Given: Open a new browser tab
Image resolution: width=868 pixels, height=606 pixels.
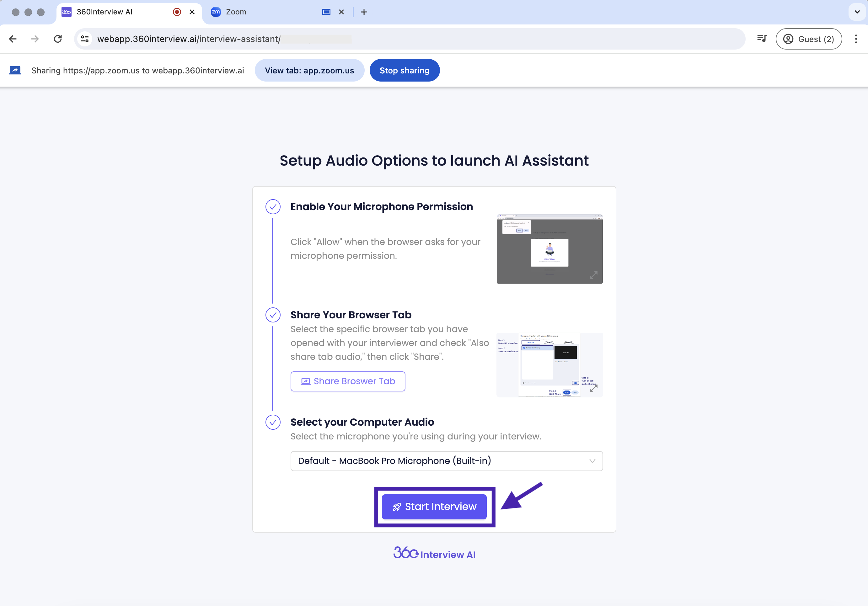Looking at the screenshot, I should coord(364,12).
